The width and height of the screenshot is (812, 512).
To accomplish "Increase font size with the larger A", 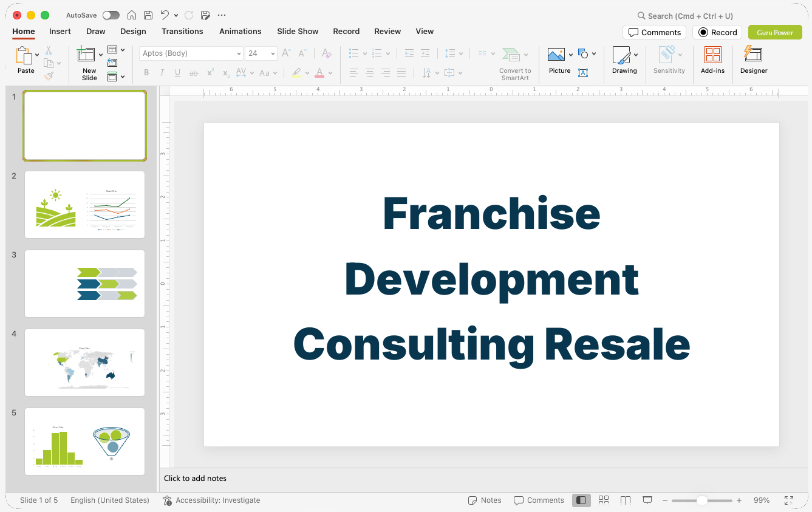I will 286,53.
